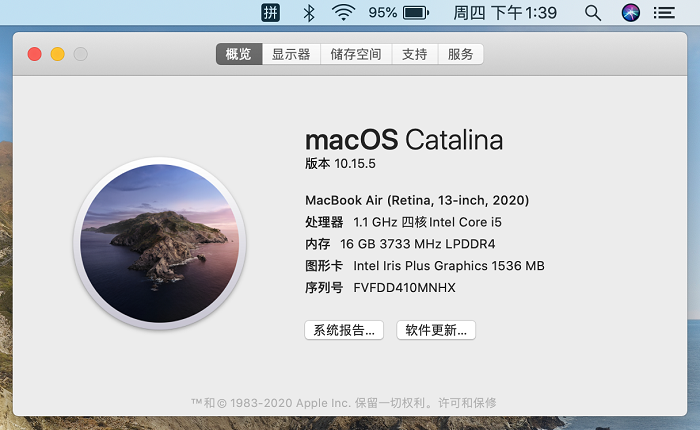Open the 许可和保修 link

[x=467, y=403]
